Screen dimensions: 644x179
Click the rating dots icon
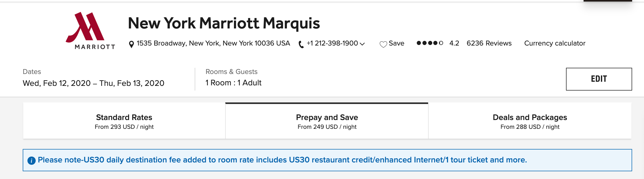[430, 43]
